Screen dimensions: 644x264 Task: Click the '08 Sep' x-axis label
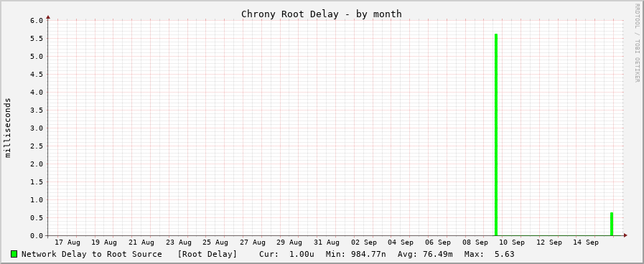point(475,242)
